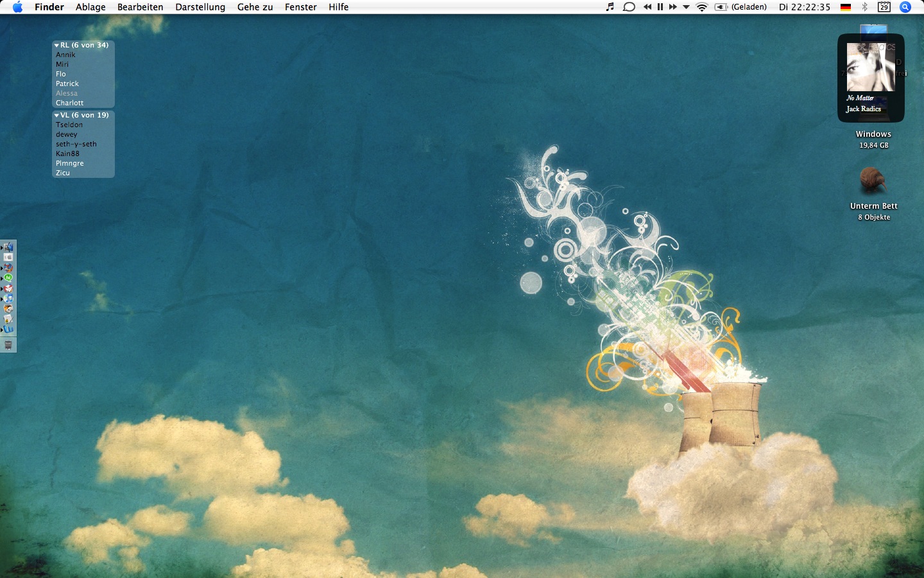Click the Bluetooth menu bar icon
The image size is (924, 578).
(x=864, y=7)
